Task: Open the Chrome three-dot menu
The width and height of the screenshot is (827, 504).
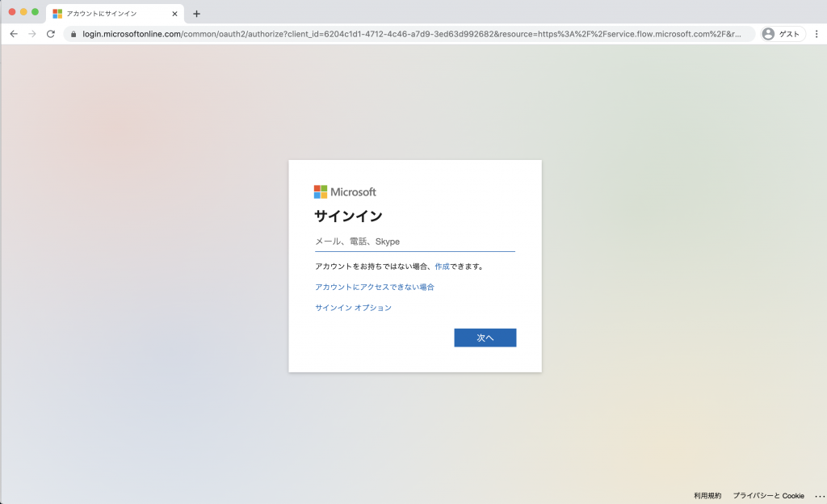Action: click(817, 34)
